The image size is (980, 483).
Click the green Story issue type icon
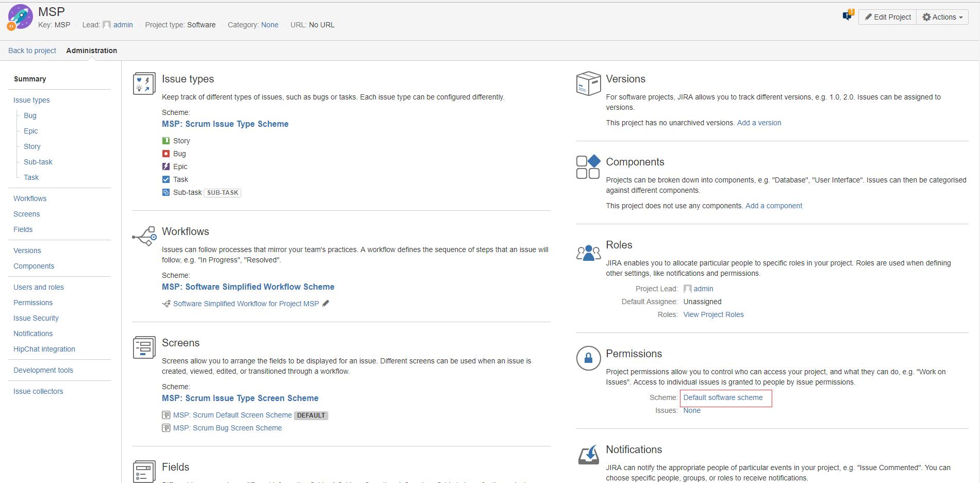166,141
